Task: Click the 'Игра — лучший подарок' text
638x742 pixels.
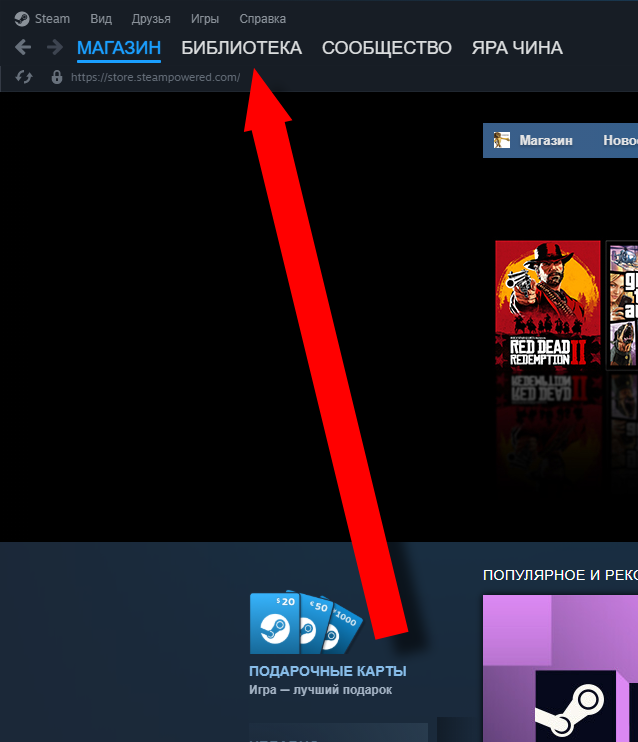Action: [320, 690]
